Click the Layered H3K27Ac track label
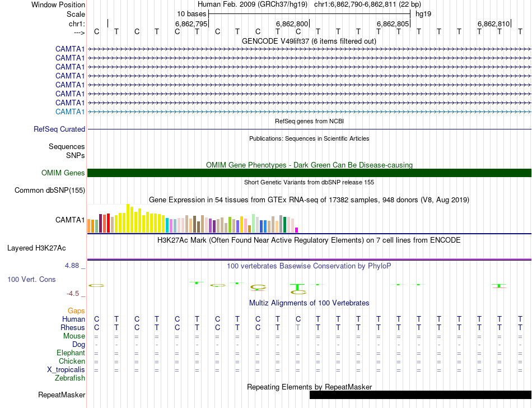The width and height of the screenshot is (532, 408). pyautogui.click(x=36, y=248)
